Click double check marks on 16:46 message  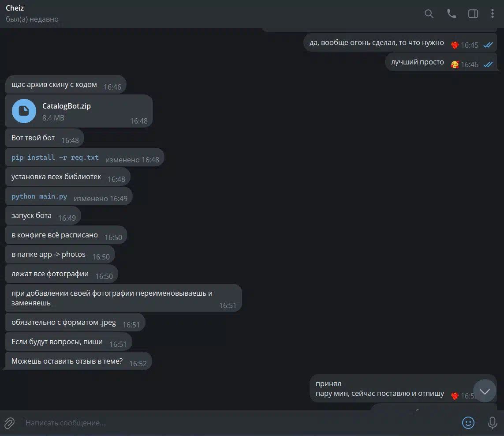pos(488,64)
